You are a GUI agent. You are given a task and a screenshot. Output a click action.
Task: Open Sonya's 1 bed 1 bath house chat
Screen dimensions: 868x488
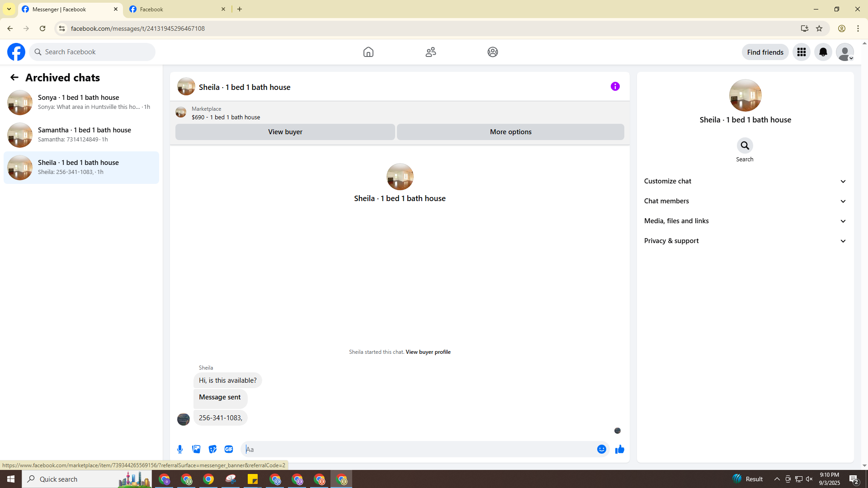click(81, 103)
